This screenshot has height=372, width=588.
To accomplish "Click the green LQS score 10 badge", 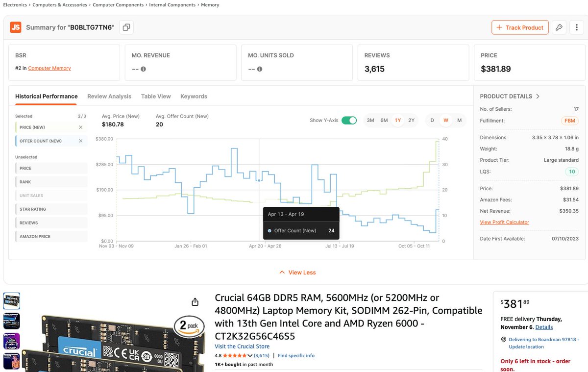I will click(x=572, y=172).
